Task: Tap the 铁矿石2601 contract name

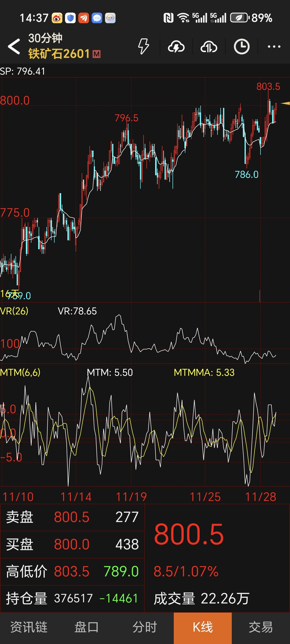Action: click(x=59, y=54)
